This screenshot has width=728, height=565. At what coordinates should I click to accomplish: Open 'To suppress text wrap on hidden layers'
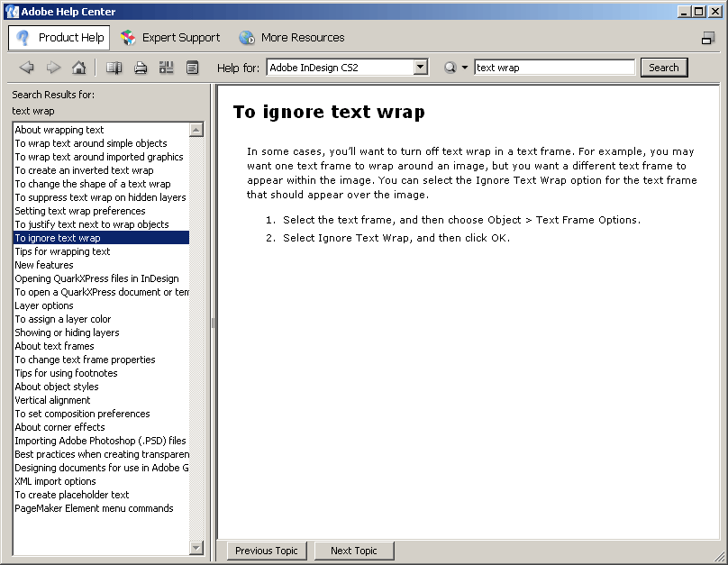[100, 196]
